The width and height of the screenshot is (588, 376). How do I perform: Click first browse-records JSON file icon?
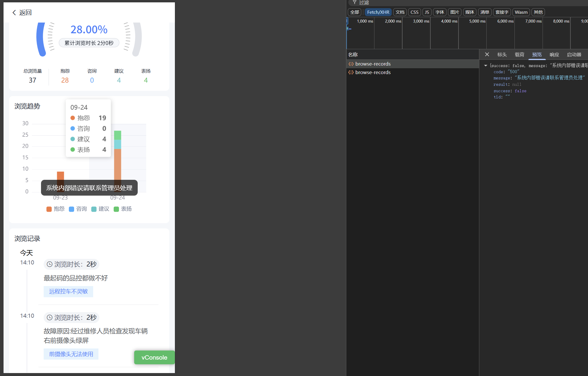[x=351, y=64]
